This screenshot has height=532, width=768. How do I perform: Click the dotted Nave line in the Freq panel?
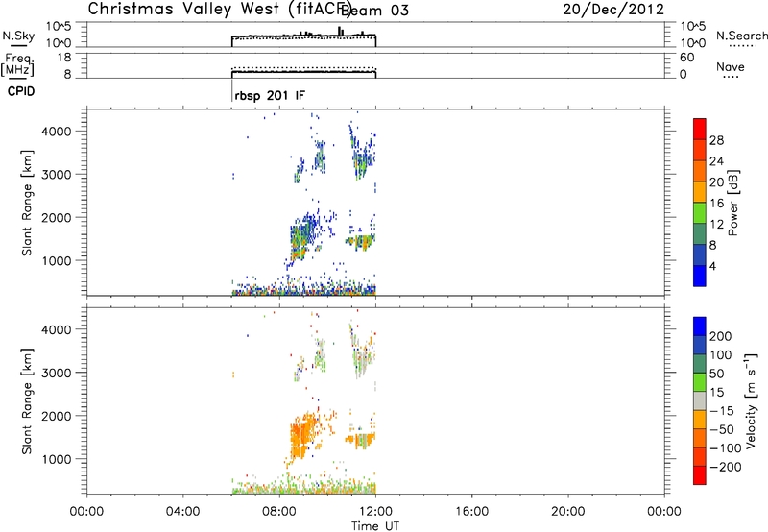point(303,68)
